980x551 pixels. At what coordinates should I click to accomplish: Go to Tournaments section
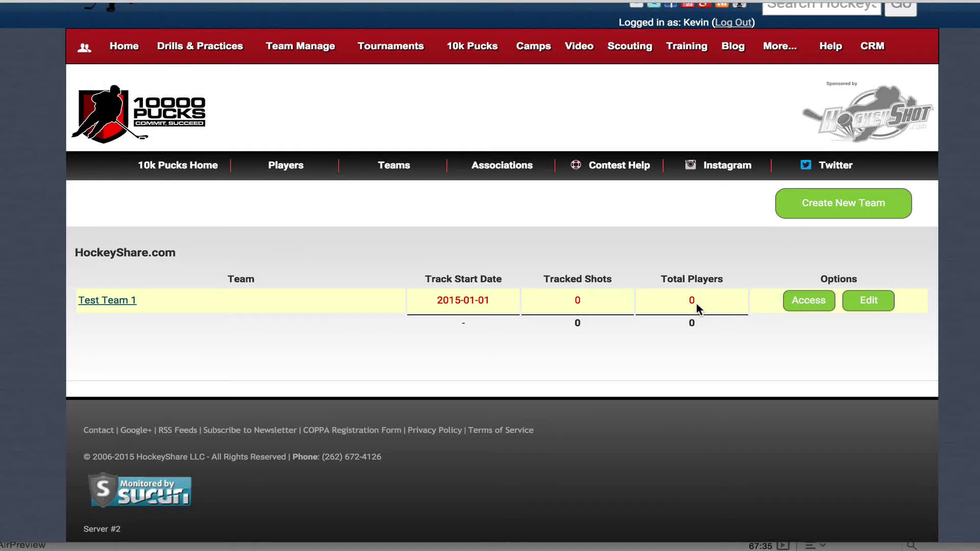pyautogui.click(x=390, y=46)
